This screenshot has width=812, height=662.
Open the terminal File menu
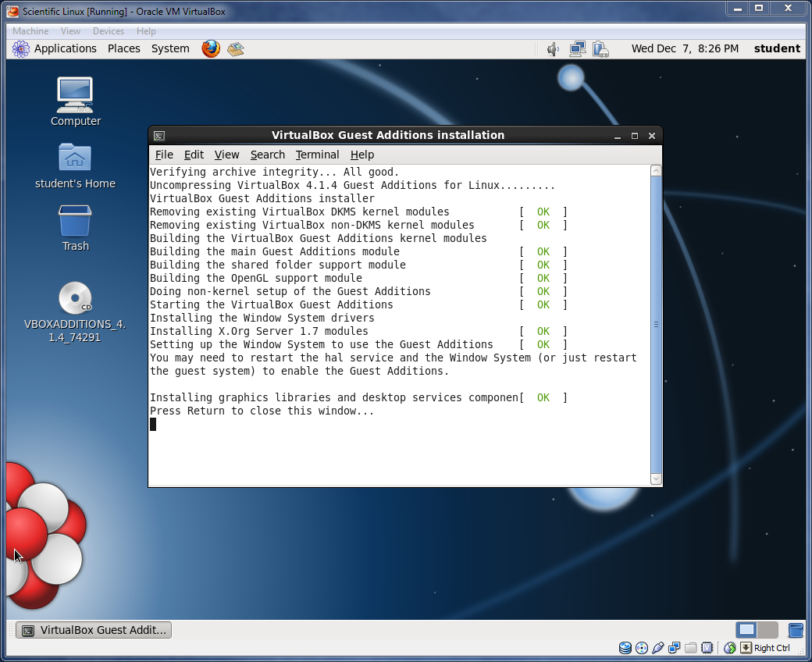coord(164,155)
